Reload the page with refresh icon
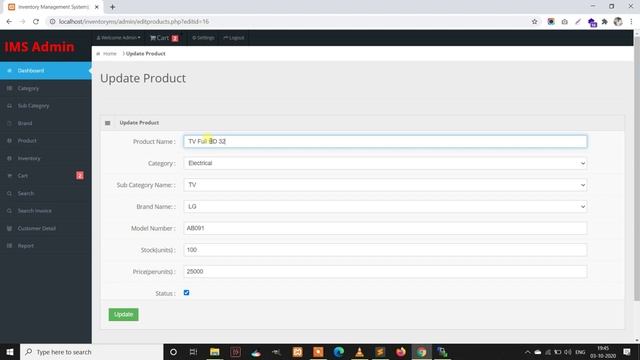Viewport: 640px width, 360px height. point(36,22)
